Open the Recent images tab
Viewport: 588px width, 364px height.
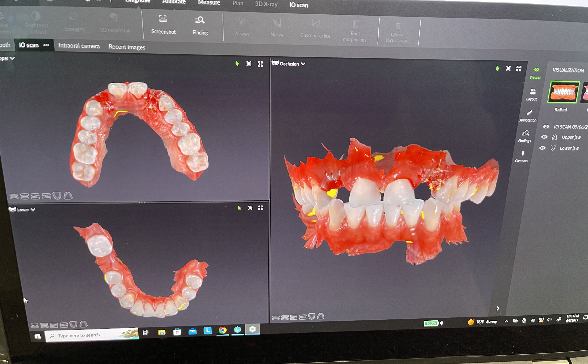click(x=127, y=47)
